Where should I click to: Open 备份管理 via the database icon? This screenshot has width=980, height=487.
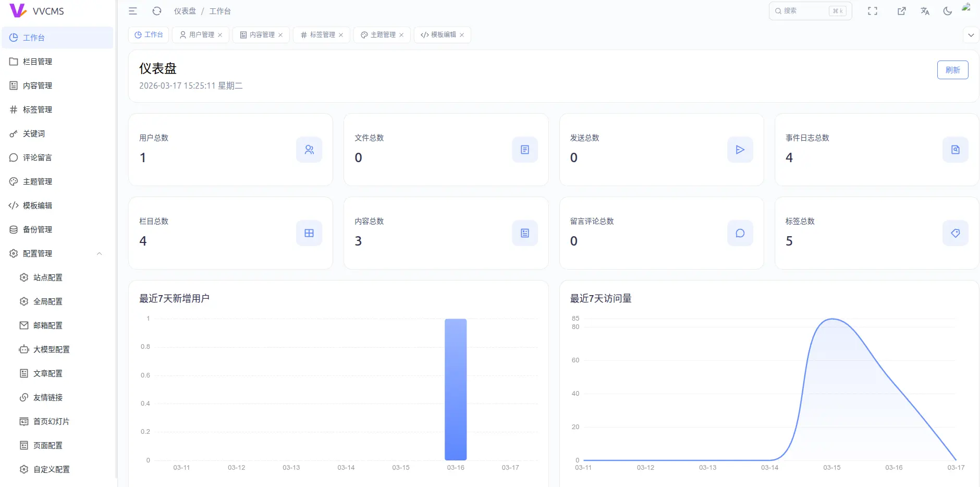[36, 229]
